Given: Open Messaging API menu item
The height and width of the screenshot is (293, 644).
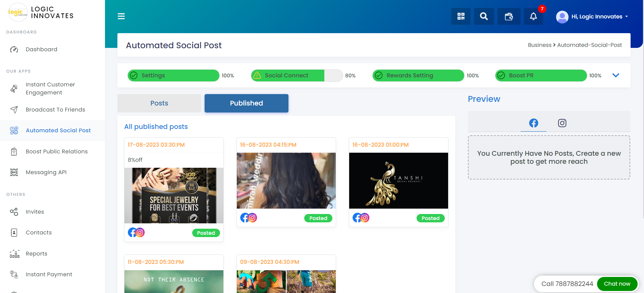Looking at the screenshot, I should tap(46, 172).
